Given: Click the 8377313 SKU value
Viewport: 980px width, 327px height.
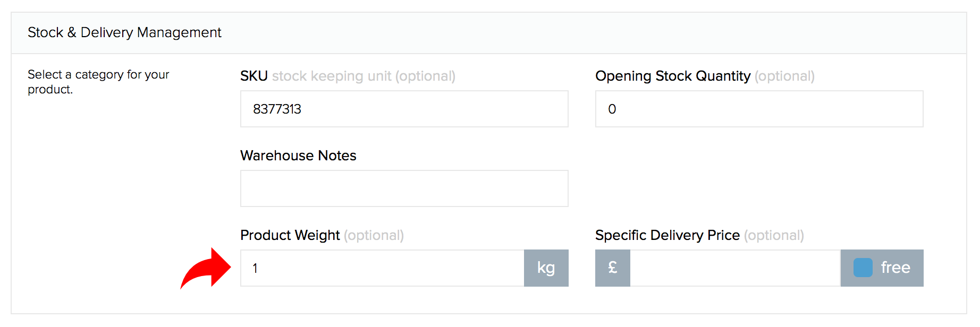Looking at the screenshot, I should click(x=277, y=109).
